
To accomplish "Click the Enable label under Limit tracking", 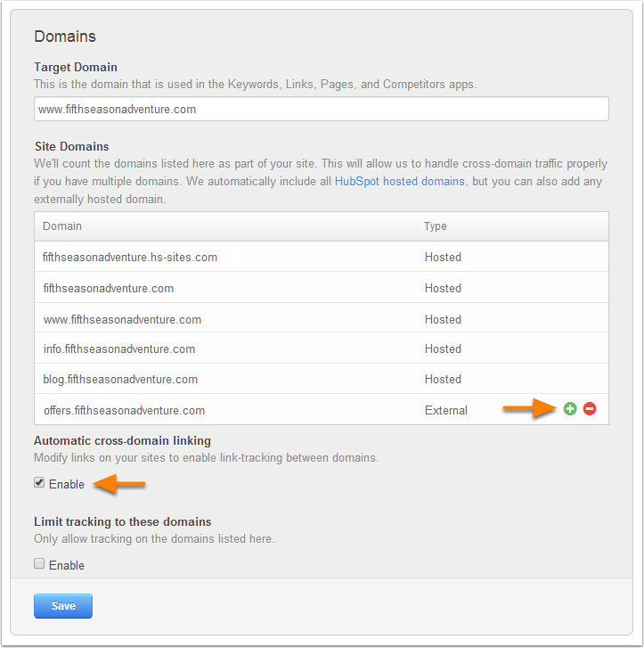I will [67, 565].
